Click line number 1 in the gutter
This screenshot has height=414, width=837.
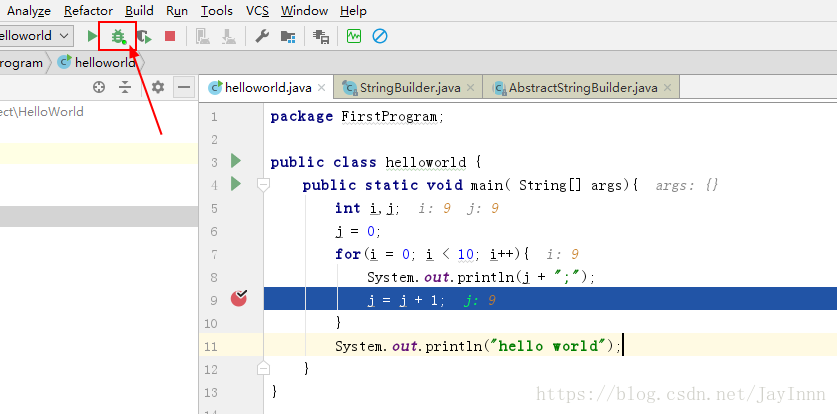click(214, 116)
